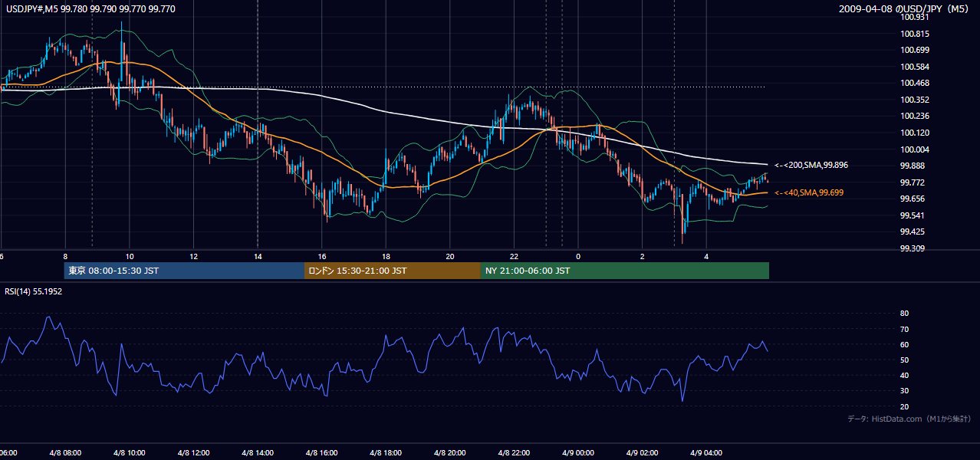Click the RSI(14) 55.1952 indicator label
Viewport: 980px width, 460px height.
click(x=34, y=291)
